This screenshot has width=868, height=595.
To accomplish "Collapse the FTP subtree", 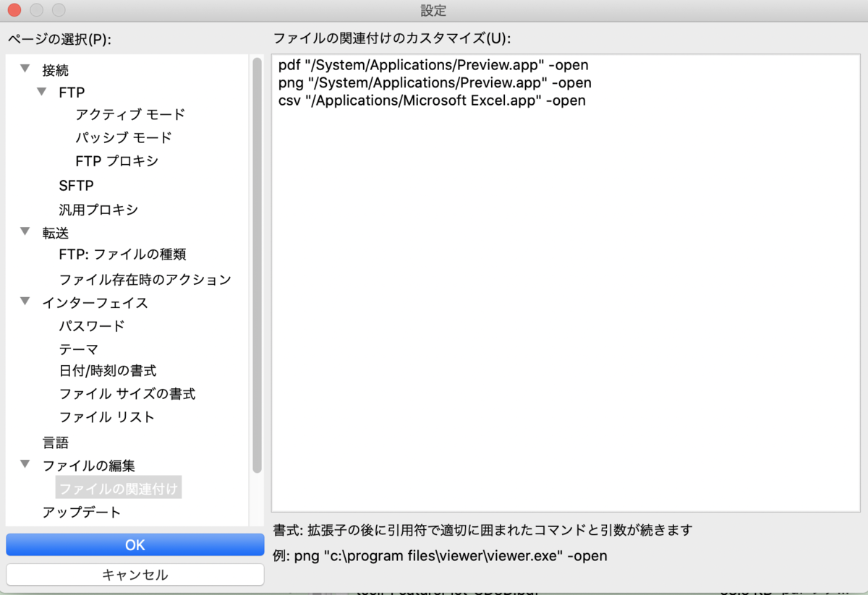I will [42, 93].
